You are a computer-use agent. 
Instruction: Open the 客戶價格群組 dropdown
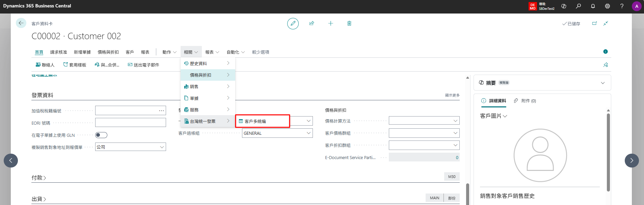(x=424, y=133)
